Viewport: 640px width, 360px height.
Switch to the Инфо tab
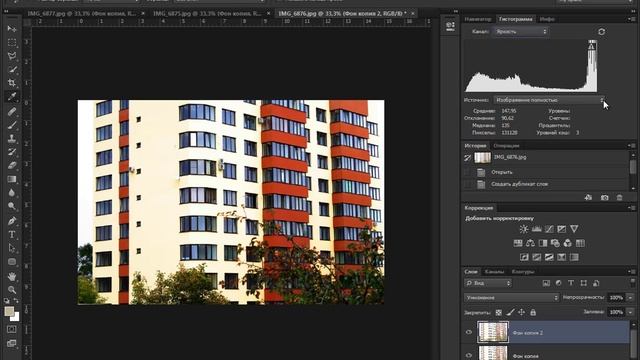click(x=547, y=19)
